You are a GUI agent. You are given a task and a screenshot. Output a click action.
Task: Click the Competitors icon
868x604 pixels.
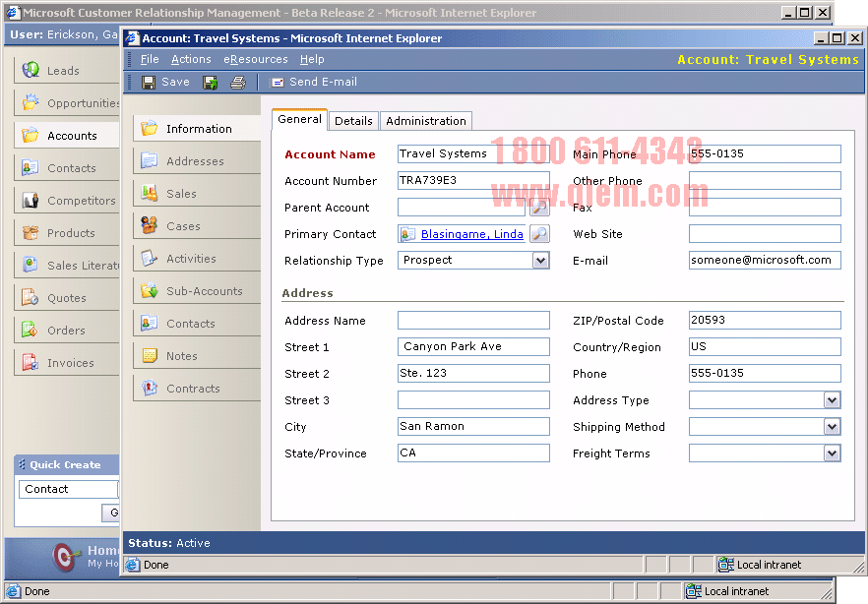tap(31, 200)
